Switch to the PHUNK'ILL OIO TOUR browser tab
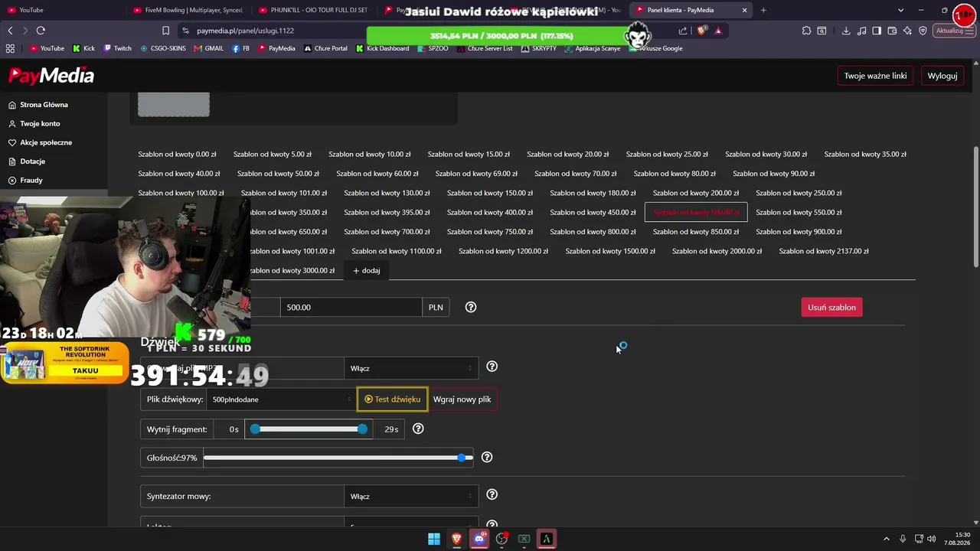 [314, 10]
